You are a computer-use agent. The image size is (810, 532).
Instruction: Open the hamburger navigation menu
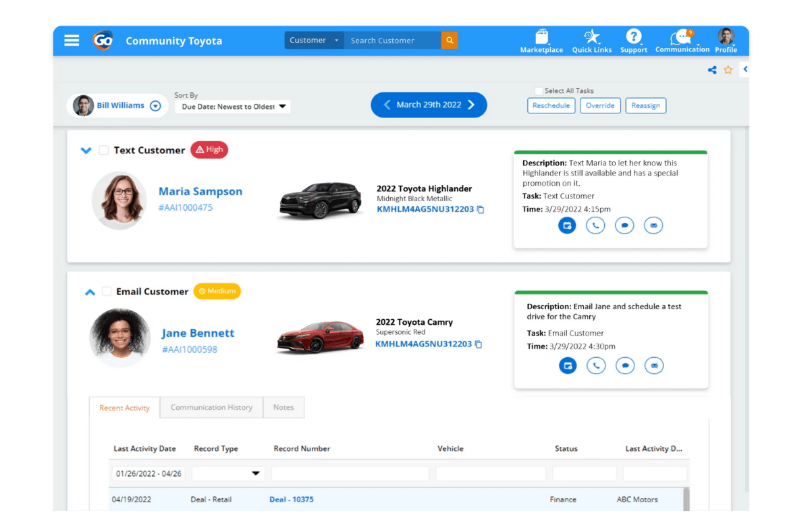[72, 41]
